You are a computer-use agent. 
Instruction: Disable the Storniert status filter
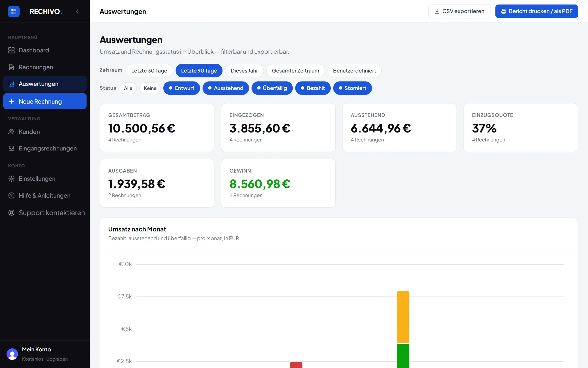pyautogui.click(x=353, y=88)
